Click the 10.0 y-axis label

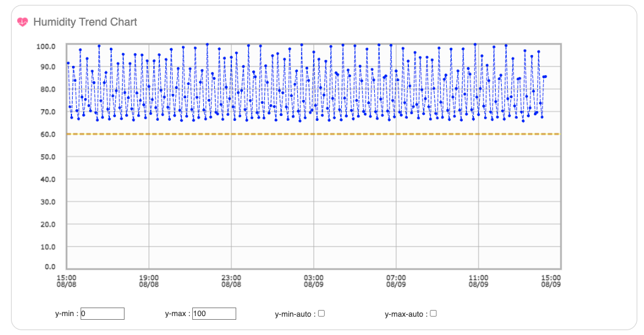point(48,247)
